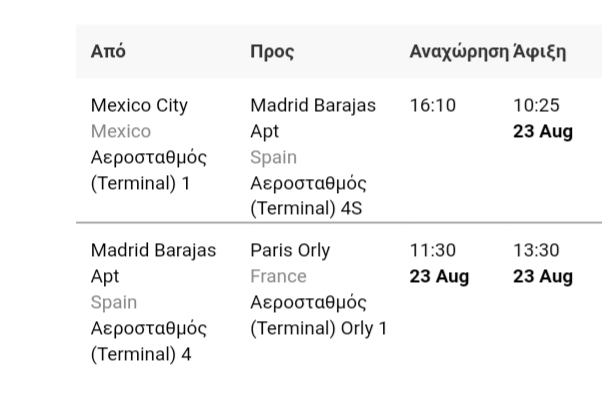This screenshot has height=398, width=602.
Task: Click the Αναχώρηση column header
Action: tap(459, 52)
